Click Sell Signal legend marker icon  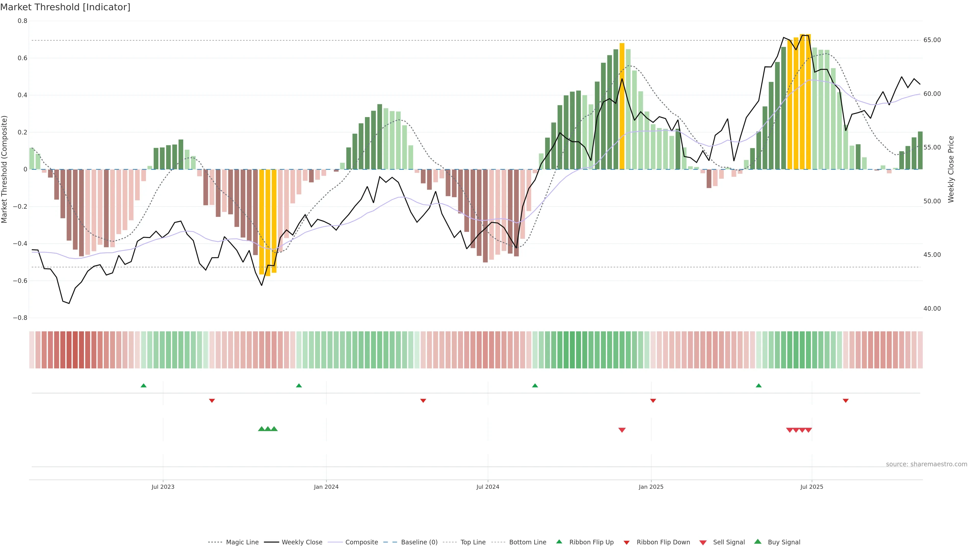[x=703, y=543]
